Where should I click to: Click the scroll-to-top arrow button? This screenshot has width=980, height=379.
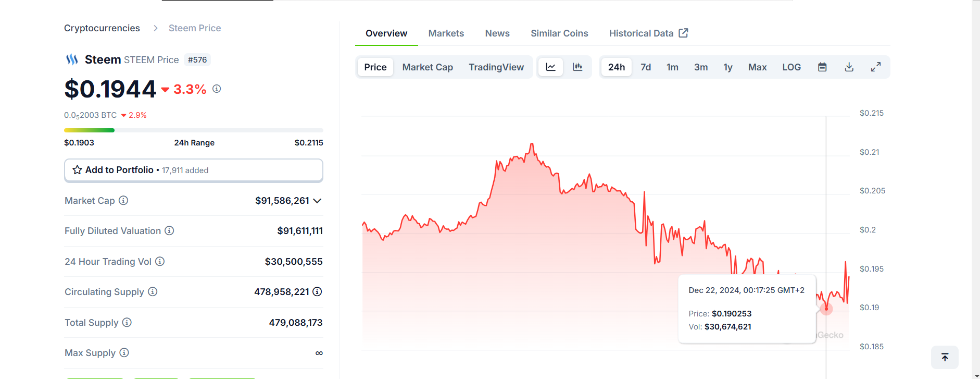pos(945,357)
